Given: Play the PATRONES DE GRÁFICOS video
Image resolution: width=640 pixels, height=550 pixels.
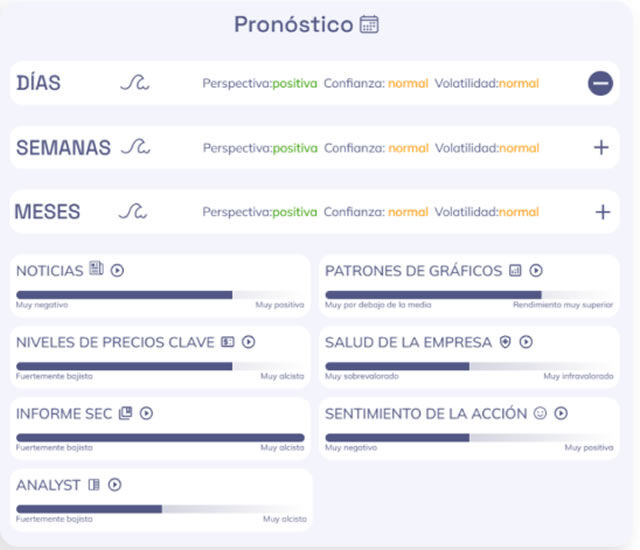Looking at the screenshot, I should 536,270.
